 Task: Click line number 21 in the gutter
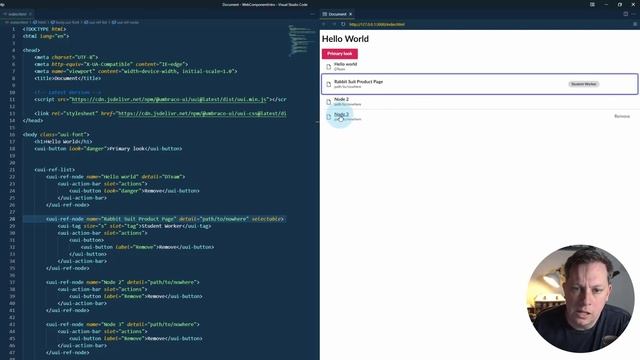coord(12,170)
